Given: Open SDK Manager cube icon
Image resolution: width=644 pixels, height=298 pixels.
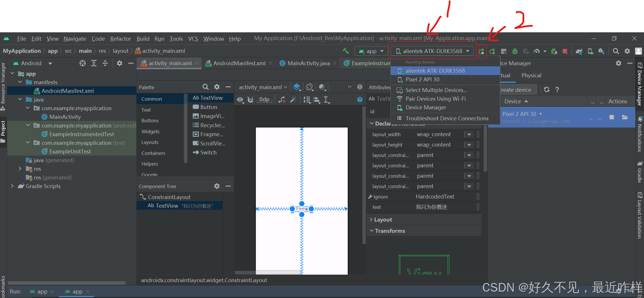Looking at the screenshot, I should (x=602, y=51).
